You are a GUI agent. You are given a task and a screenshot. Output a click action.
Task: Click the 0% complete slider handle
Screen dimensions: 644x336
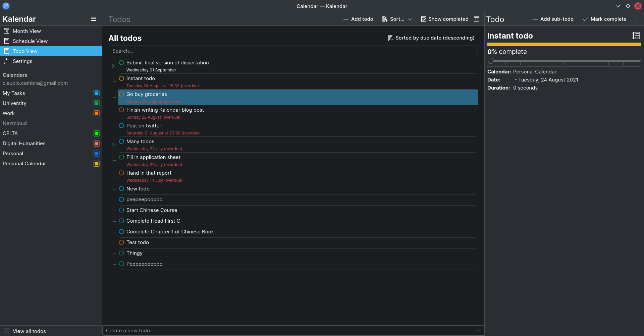click(x=491, y=61)
